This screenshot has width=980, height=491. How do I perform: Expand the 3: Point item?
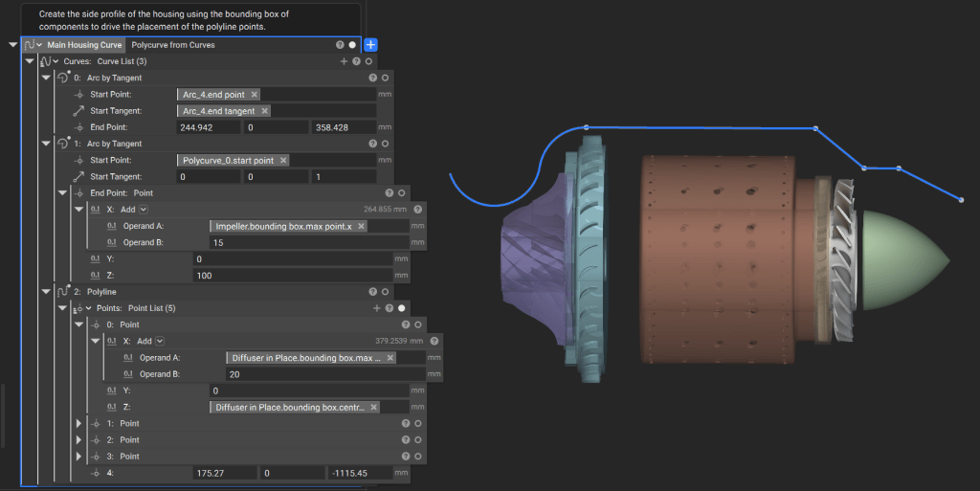click(78, 456)
